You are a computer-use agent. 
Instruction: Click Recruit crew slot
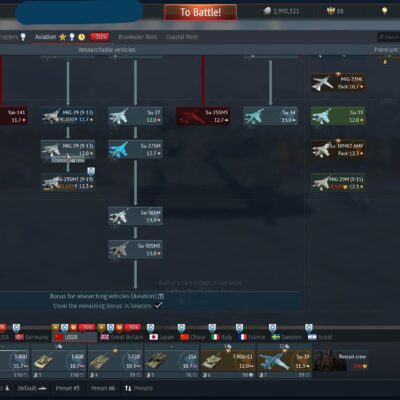click(341, 361)
